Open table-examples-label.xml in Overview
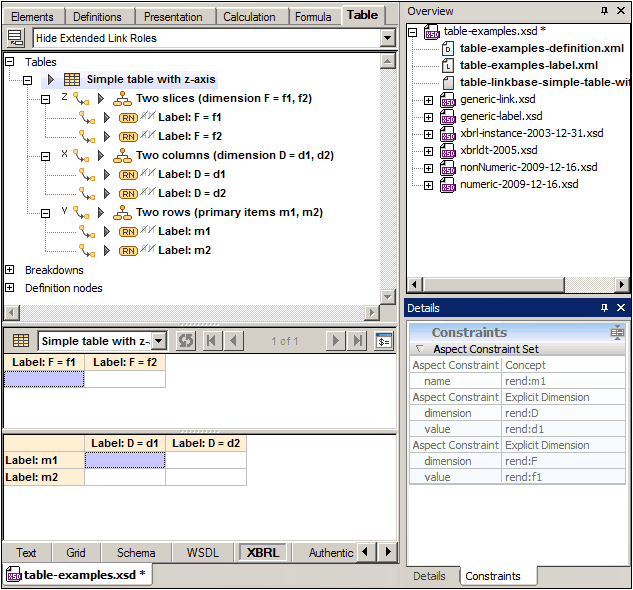The image size is (633, 590). click(540, 65)
